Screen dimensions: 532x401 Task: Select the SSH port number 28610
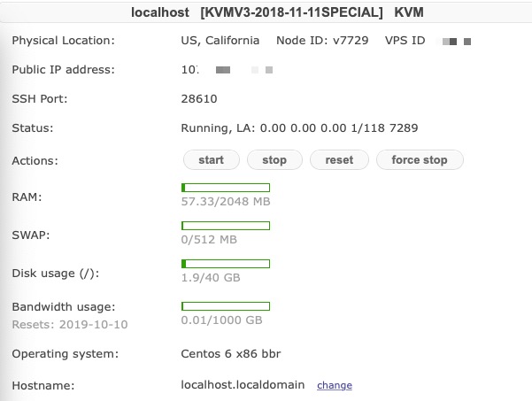198,99
